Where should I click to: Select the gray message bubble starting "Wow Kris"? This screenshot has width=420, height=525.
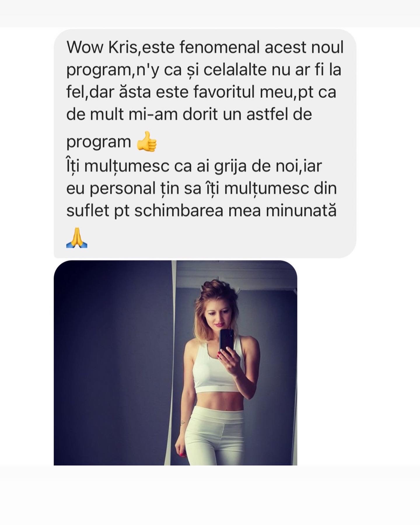[205, 143]
